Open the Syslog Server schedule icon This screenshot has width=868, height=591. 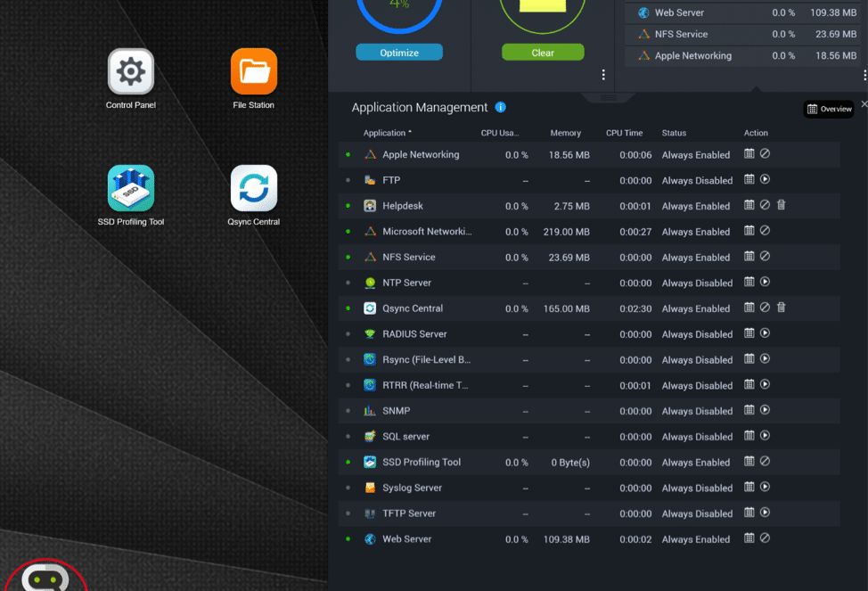(x=749, y=487)
